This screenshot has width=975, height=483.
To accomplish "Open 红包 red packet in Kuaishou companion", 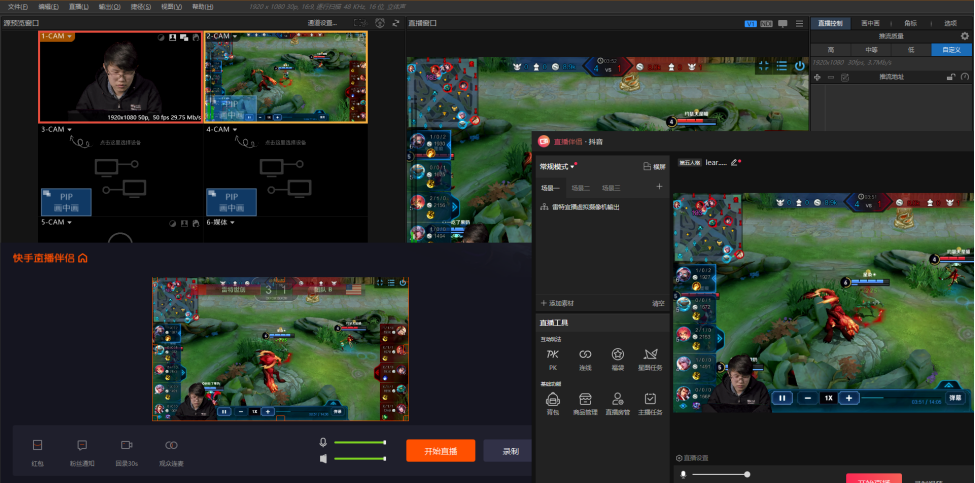I will [38, 452].
